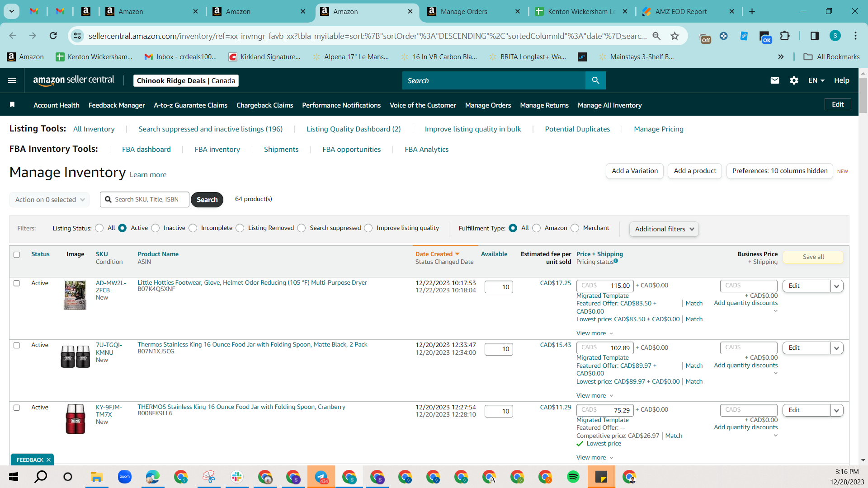This screenshot has height=488, width=868.
Task: Click the CAD$ 115.00 price field
Action: pyautogui.click(x=605, y=286)
